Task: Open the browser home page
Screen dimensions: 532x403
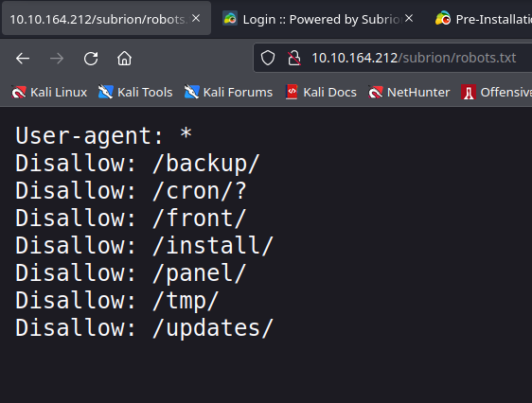Action: point(125,59)
